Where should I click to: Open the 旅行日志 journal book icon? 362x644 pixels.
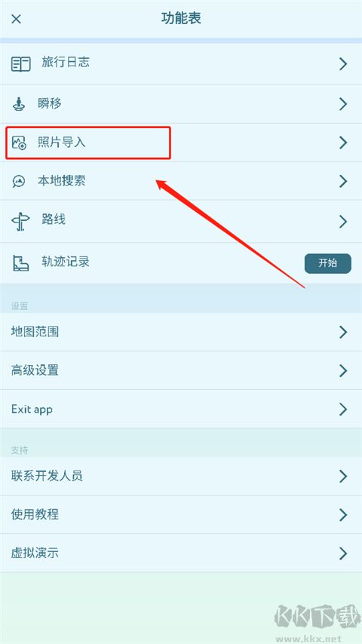click(20, 65)
